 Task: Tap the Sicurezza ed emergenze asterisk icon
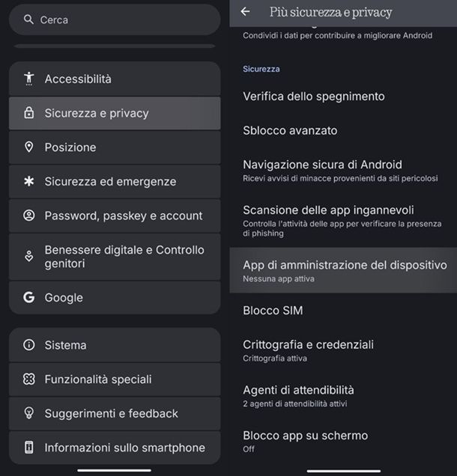29,181
